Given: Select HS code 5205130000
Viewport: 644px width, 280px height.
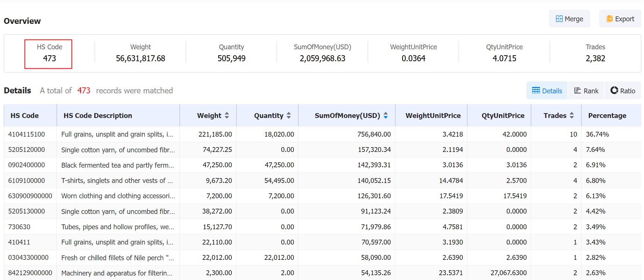Looking at the screenshot, I should (26, 211).
